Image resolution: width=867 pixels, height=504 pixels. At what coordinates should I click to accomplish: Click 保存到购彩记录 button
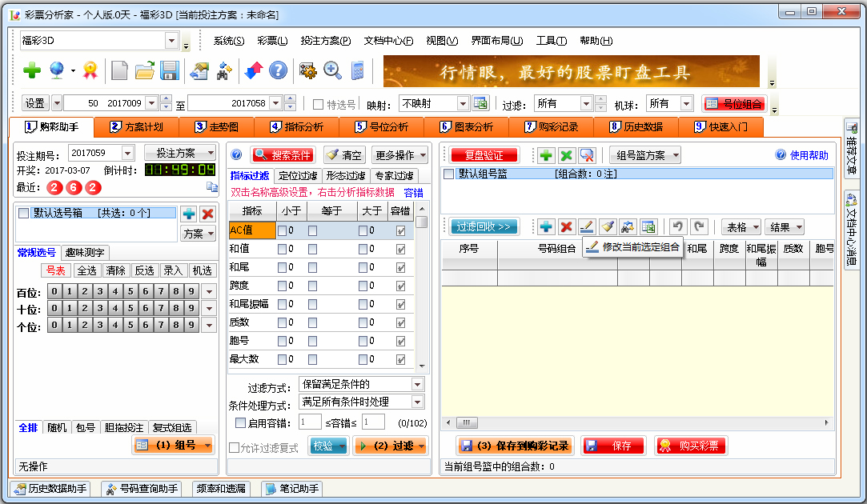pyautogui.click(x=516, y=446)
